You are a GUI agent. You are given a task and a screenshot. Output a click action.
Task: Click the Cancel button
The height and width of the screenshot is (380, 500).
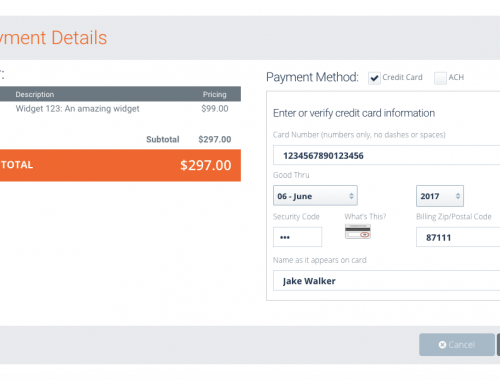pos(457,345)
